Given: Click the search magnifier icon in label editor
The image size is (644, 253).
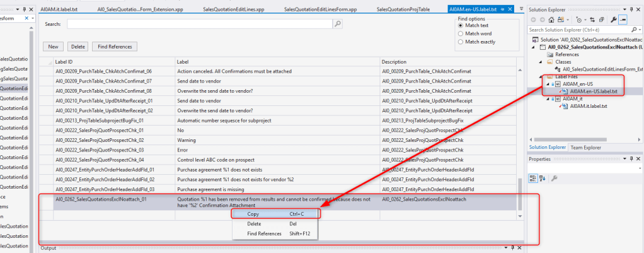Looking at the screenshot, I should click(337, 23).
